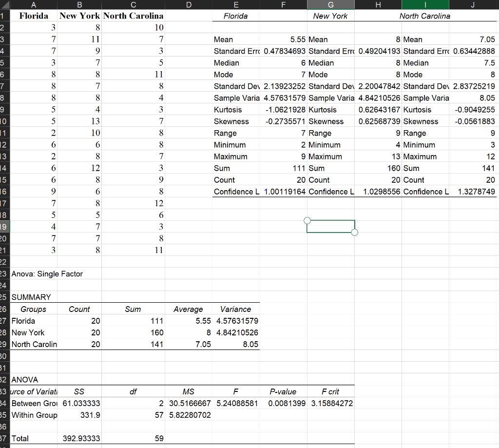
Task: Select New York kurtosis value 0.62643167
Action: point(379,110)
